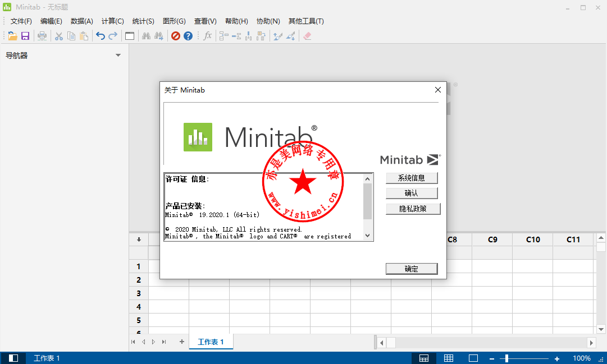
Task: Open the 文件(F) menu
Action: (21, 21)
